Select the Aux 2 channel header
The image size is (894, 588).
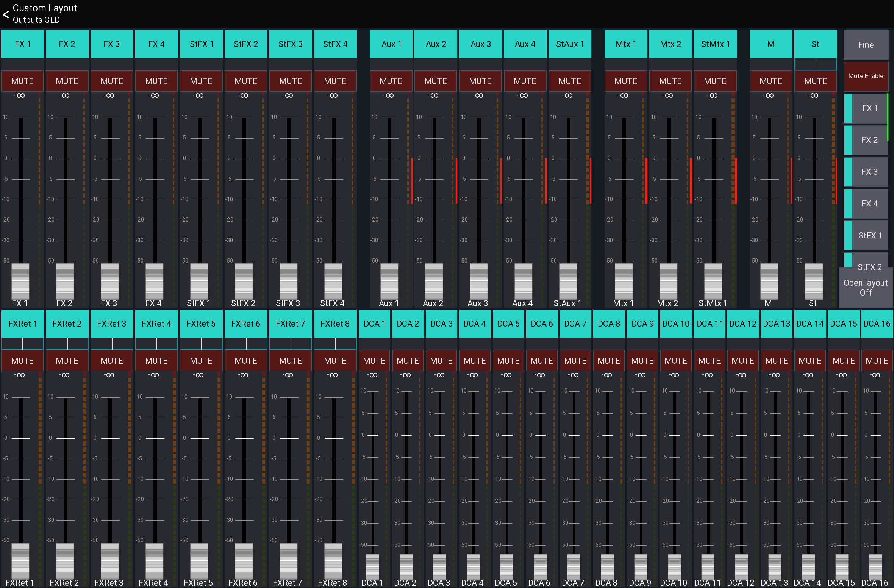coord(436,44)
